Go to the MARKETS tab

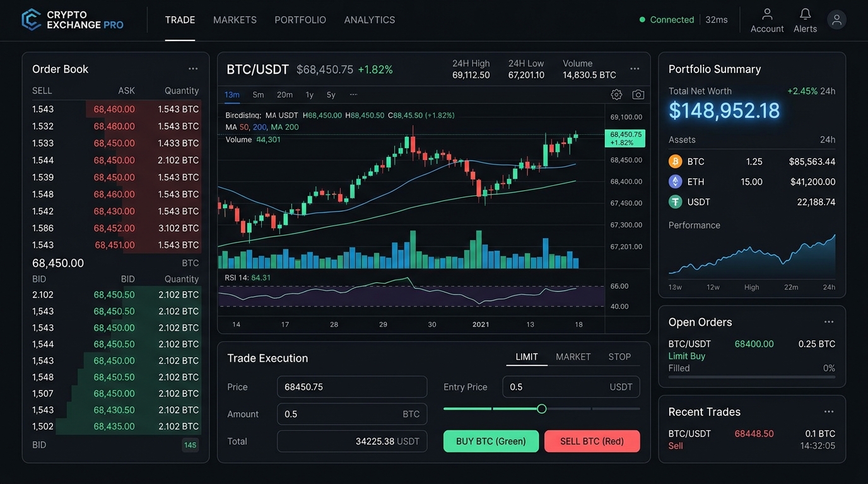point(235,20)
